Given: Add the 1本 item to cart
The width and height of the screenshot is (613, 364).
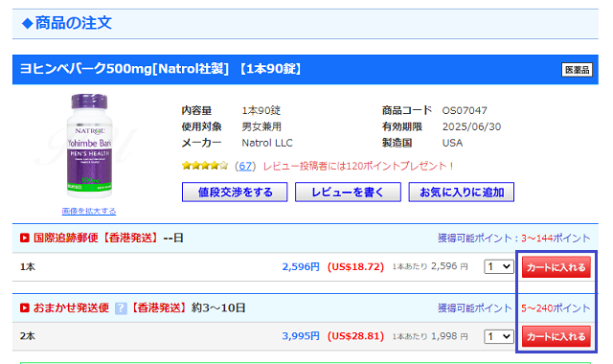Looking at the screenshot, I should click(x=556, y=267).
